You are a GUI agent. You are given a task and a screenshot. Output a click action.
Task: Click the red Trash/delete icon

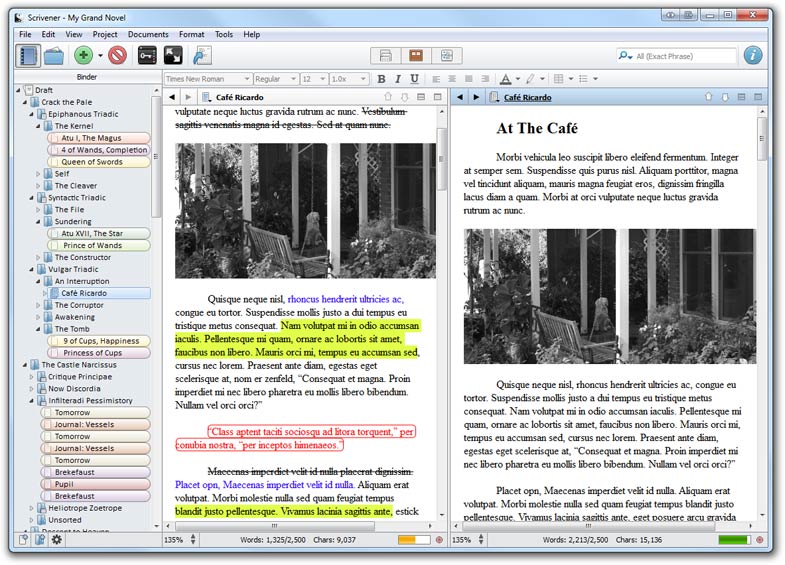click(117, 56)
